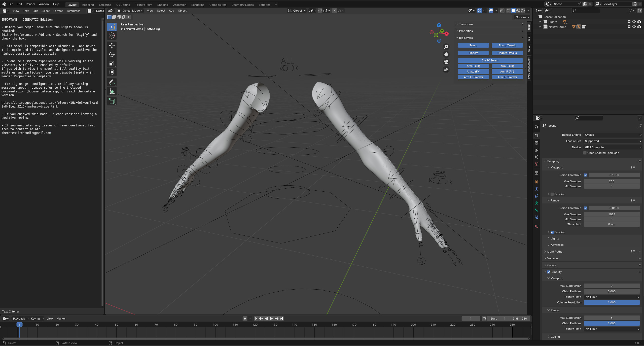Click the Arm.L (IK) button
Image resolution: width=644 pixels, height=346 pixels.
click(473, 66)
